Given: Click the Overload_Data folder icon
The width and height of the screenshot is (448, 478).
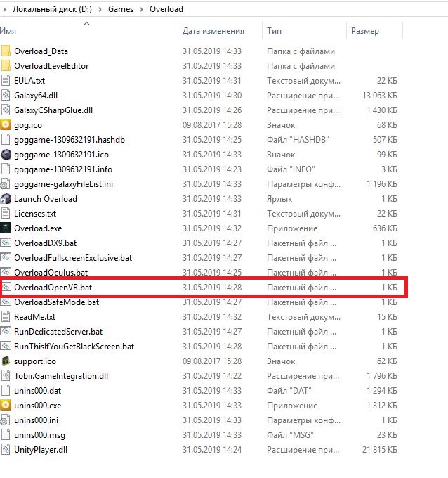Looking at the screenshot, I should (6, 51).
